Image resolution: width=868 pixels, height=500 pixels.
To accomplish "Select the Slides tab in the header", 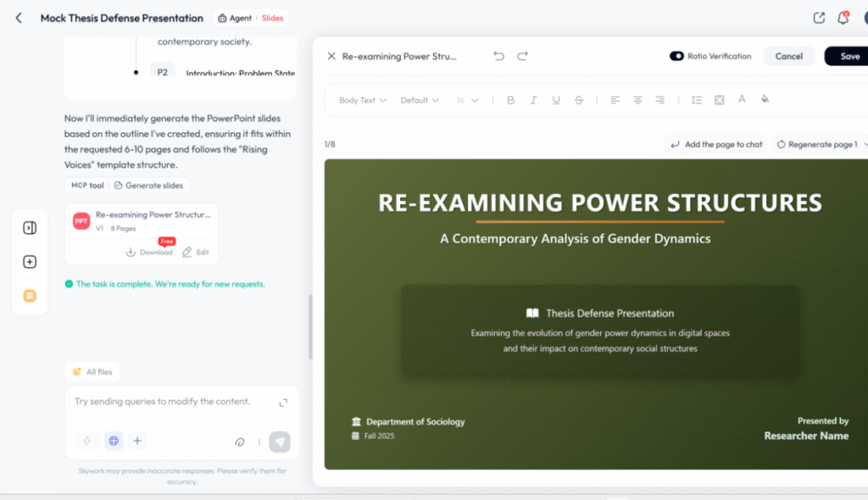I will pyautogui.click(x=272, y=18).
